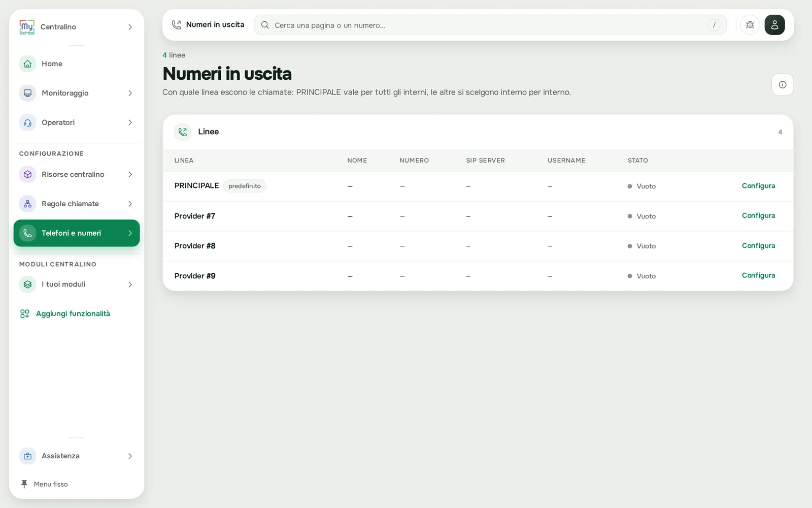Screen dimensions: 812x508
Task: Expand the Monitoraggio submenu chevron
Action: point(130,93)
